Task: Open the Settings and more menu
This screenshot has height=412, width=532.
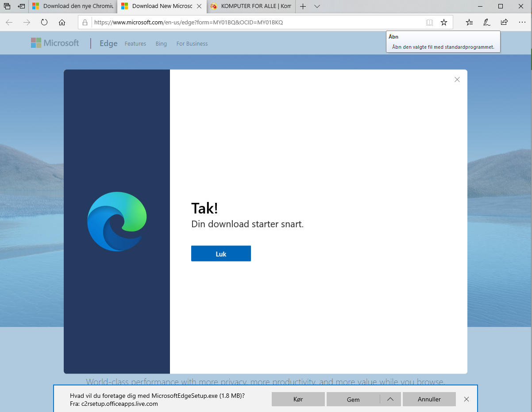Action: [x=522, y=22]
